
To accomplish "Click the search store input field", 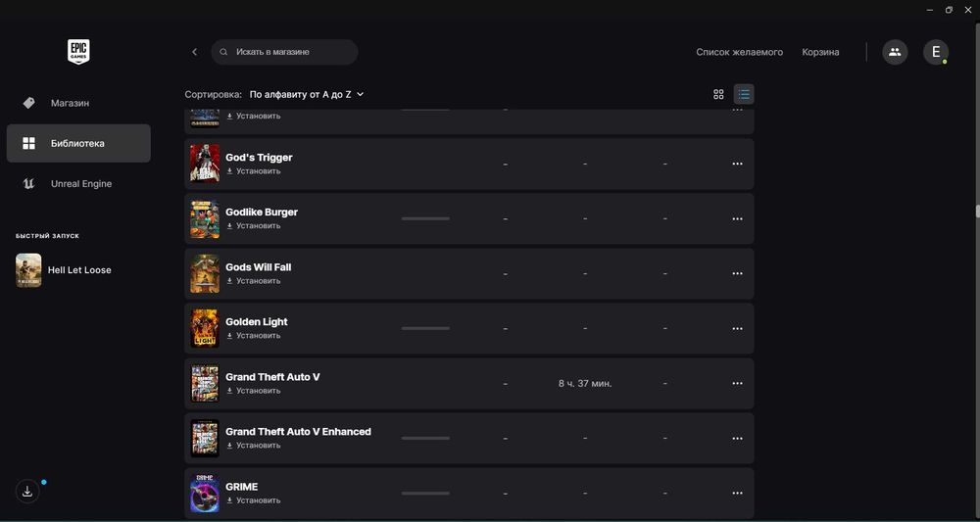I will pyautogui.click(x=289, y=52).
